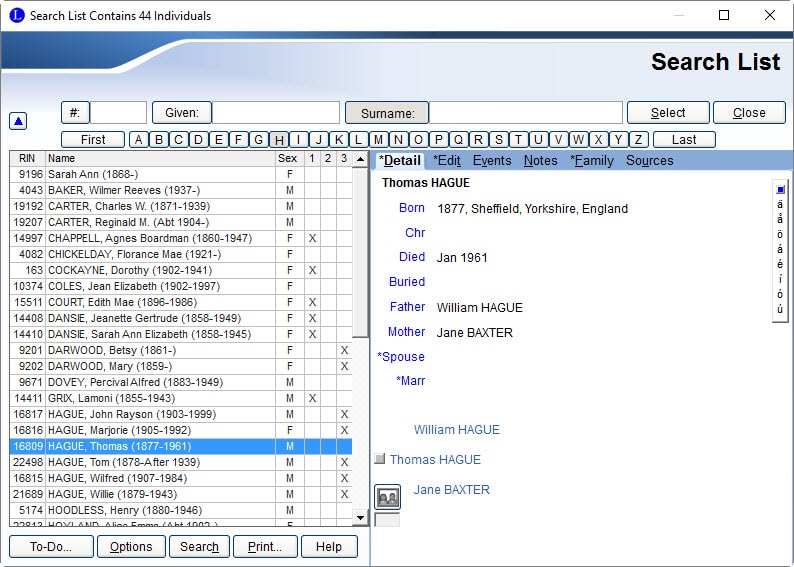Open the To-Do dialog
Screen dimensions: 794x567
coord(51,547)
